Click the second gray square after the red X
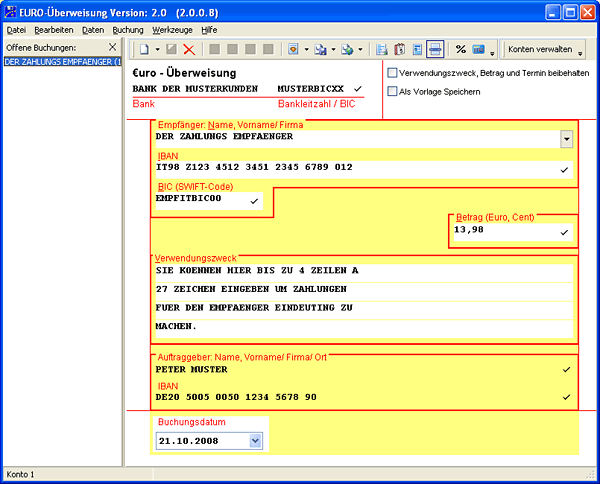 point(233,49)
